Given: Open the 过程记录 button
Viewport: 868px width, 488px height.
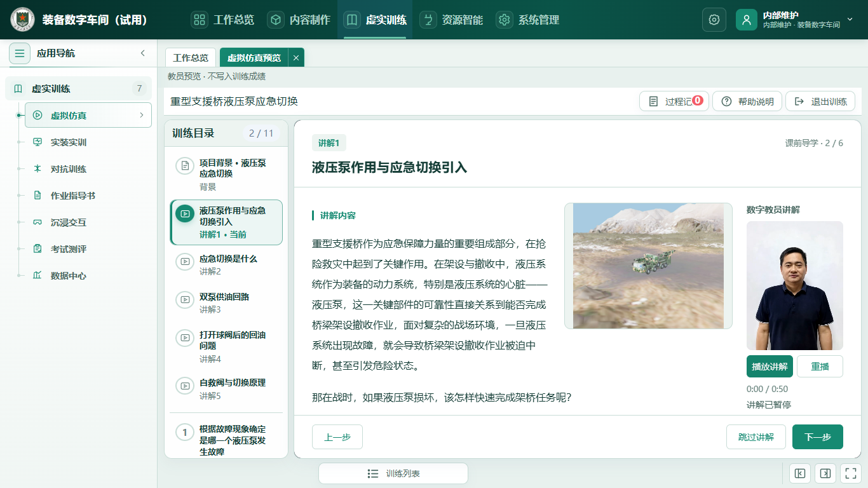Looking at the screenshot, I should (x=674, y=101).
